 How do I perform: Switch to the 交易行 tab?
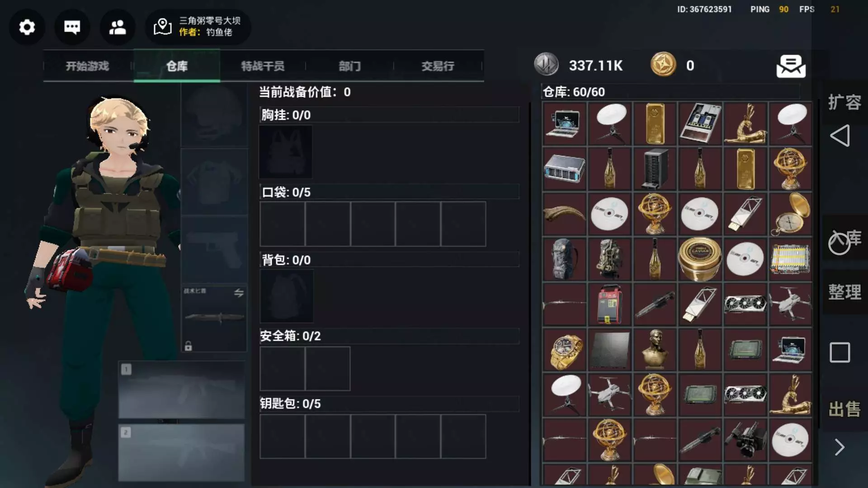[x=438, y=66]
